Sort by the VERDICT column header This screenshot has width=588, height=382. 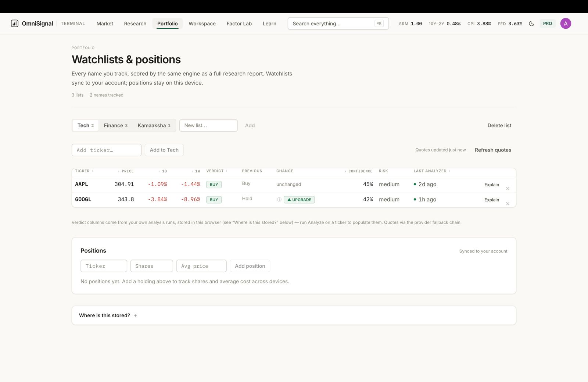click(217, 171)
